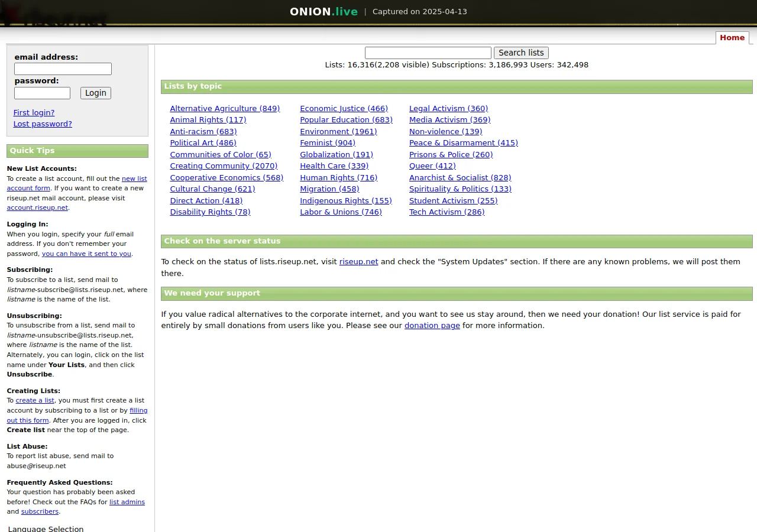757x532 pixels.
Task: Open Spirituality & Politics (133) topic
Action: [461, 189]
